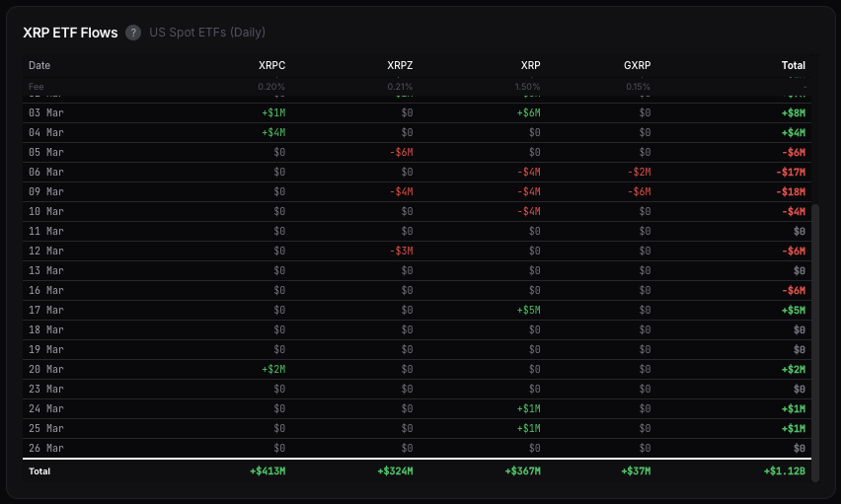Click the table's vertical scrollbar thumb
Viewport: 841px width, 504px height.
815,342
